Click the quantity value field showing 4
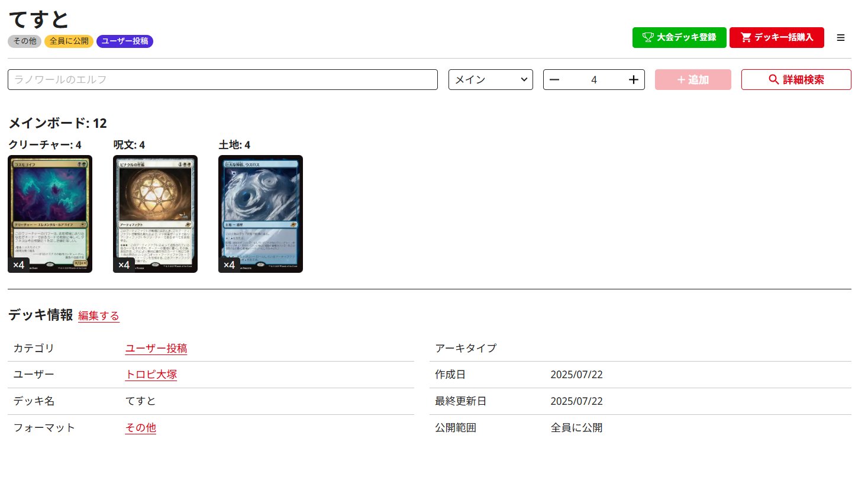The width and height of the screenshot is (868, 477). pos(594,80)
